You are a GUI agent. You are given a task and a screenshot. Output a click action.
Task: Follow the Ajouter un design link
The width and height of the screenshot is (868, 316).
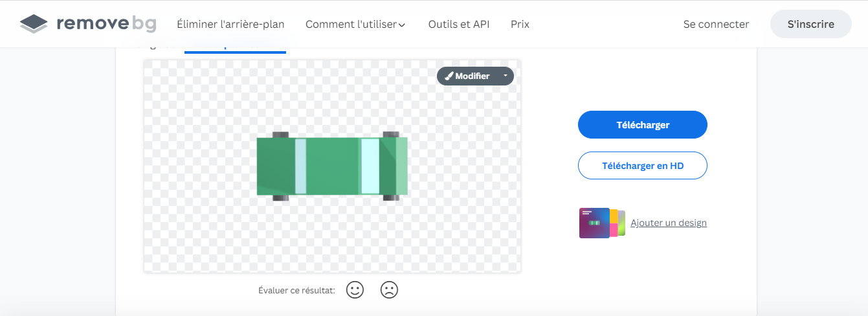[x=669, y=223]
